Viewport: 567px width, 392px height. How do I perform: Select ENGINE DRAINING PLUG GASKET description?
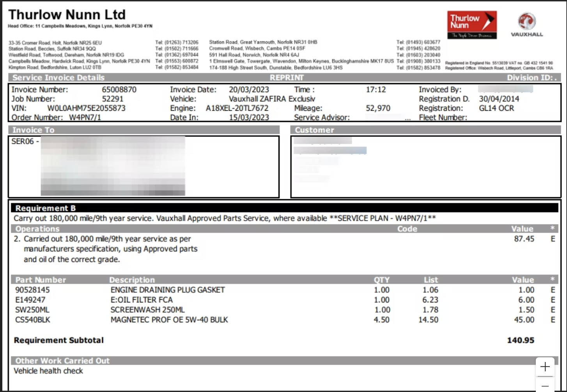(x=168, y=290)
